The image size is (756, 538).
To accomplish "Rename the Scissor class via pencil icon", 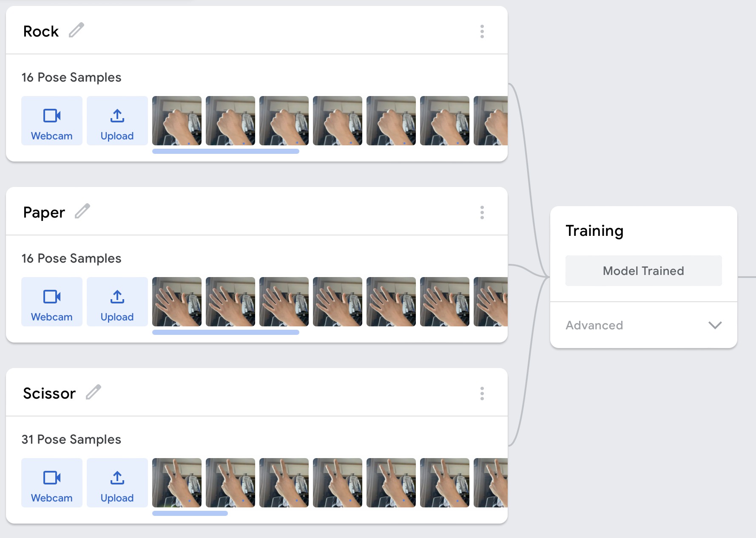I will pos(94,392).
